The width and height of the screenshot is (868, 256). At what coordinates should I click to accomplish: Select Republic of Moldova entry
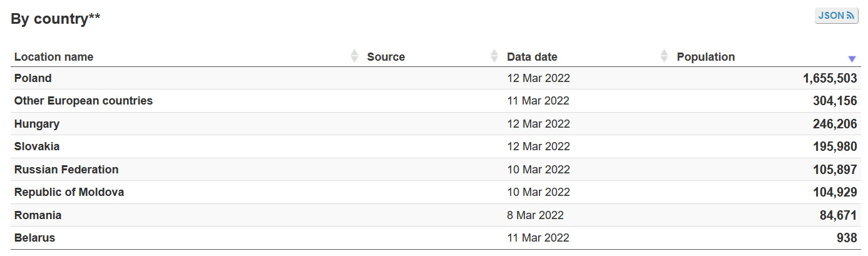click(69, 192)
